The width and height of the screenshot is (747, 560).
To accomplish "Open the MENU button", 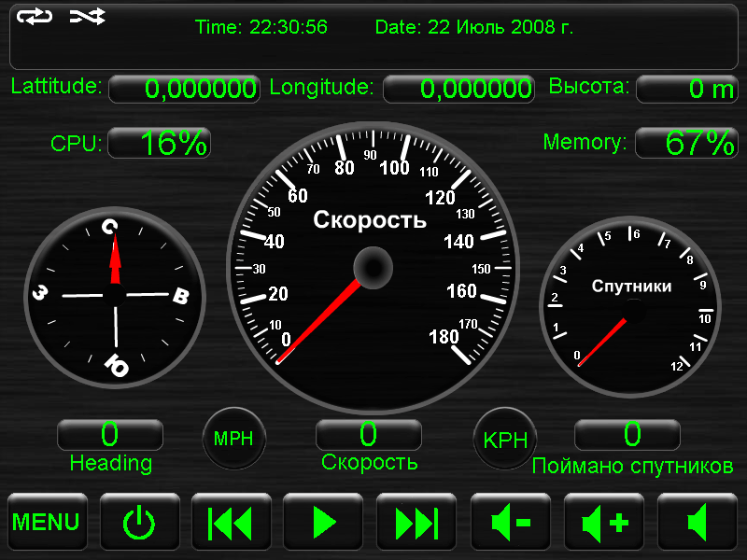I will [46, 523].
